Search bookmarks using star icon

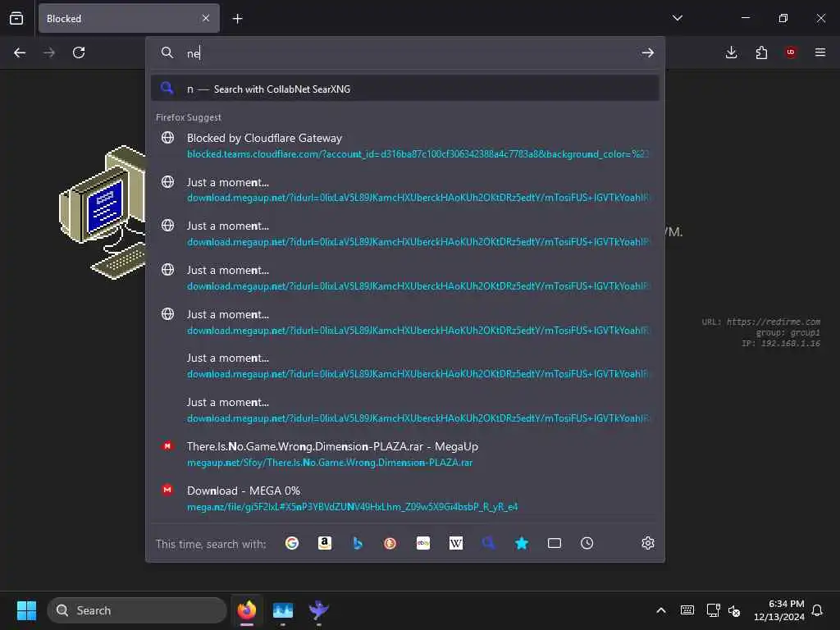tap(521, 543)
